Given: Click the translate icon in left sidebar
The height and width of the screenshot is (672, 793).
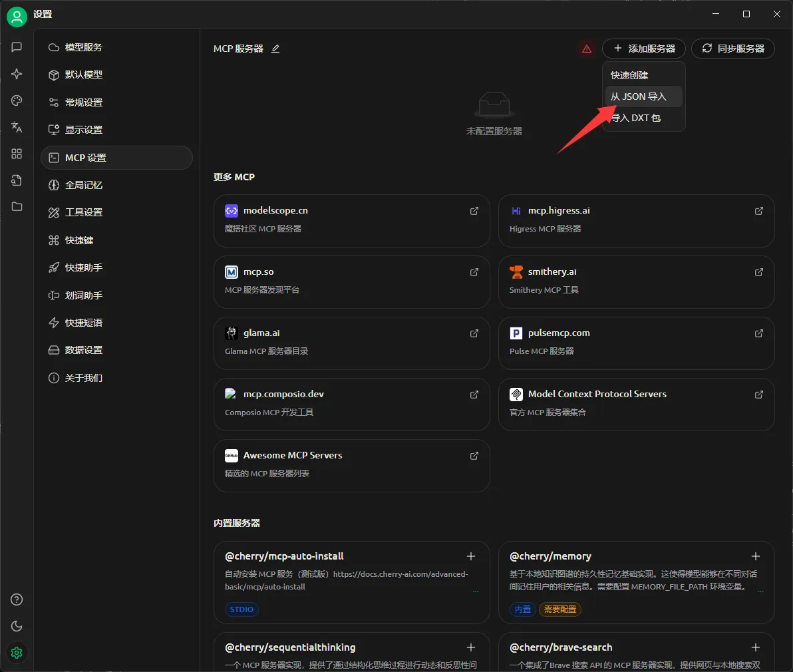Looking at the screenshot, I should 17,127.
